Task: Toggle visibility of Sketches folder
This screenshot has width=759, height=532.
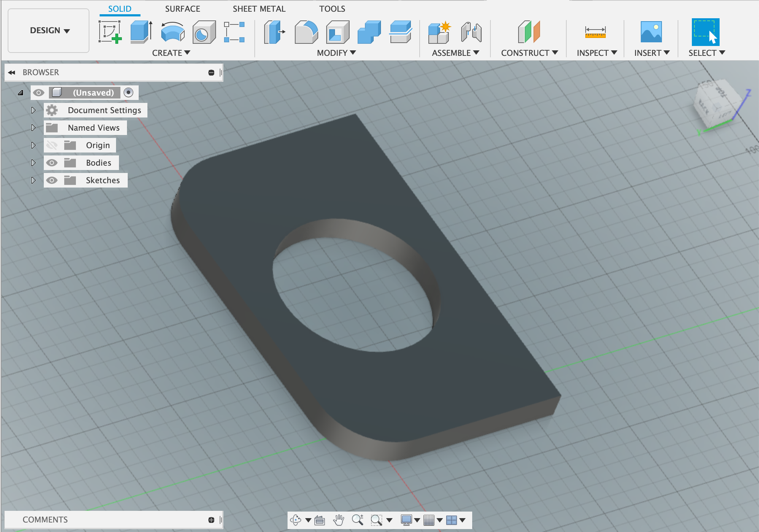Action: click(53, 180)
